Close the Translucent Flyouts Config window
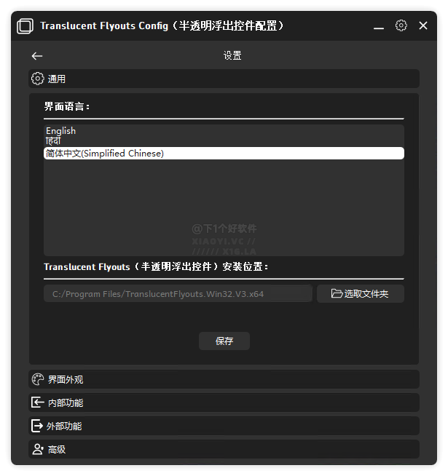Image resolution: width=448 pixels, height=476 pixels. point(423,25)
